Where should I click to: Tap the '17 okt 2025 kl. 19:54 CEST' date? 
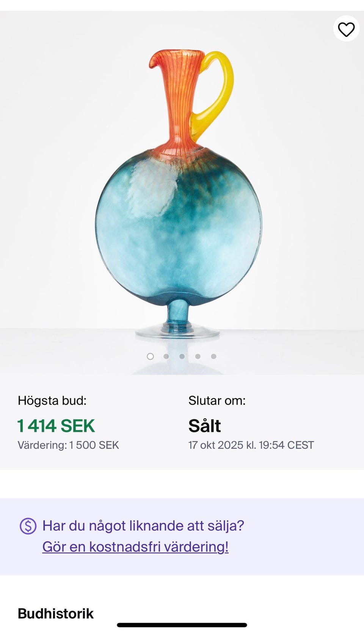point(251,445)
